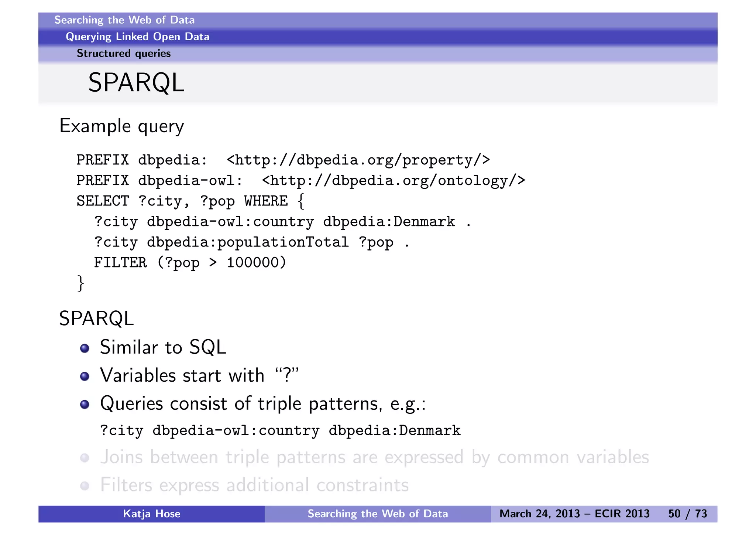Click 'Variables start with "?"' bullet text
The height and width of the screenshot is (535, 756).
(199, 375)
